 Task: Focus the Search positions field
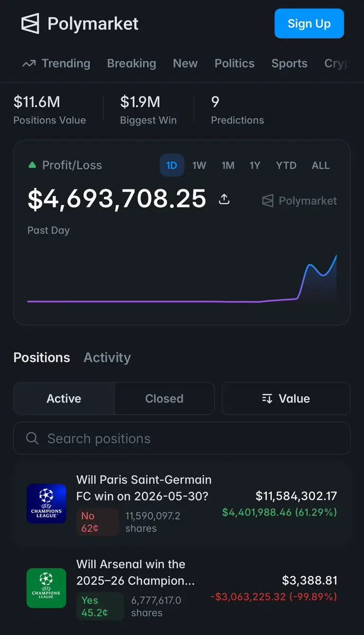point(182,438)
